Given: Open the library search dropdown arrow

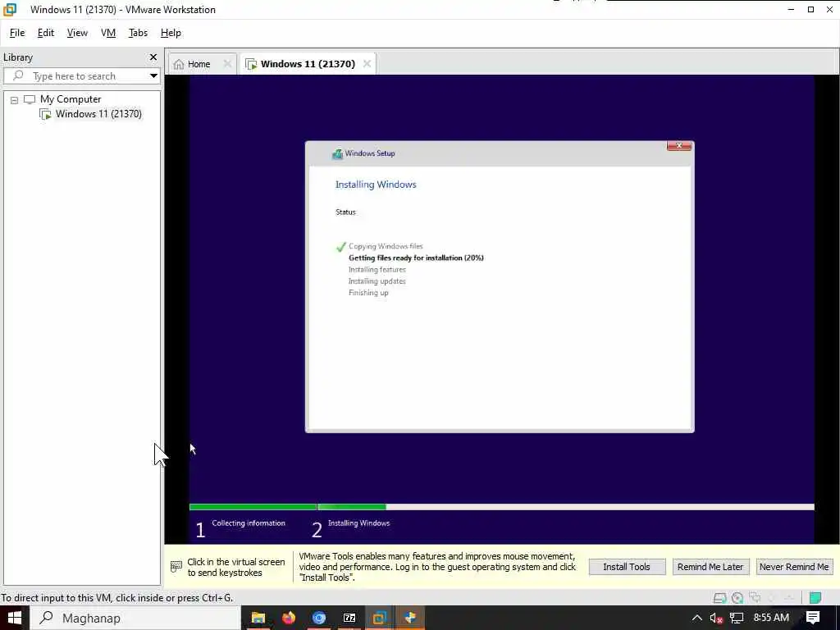Looking at the screenshot, I should (153, 76).
